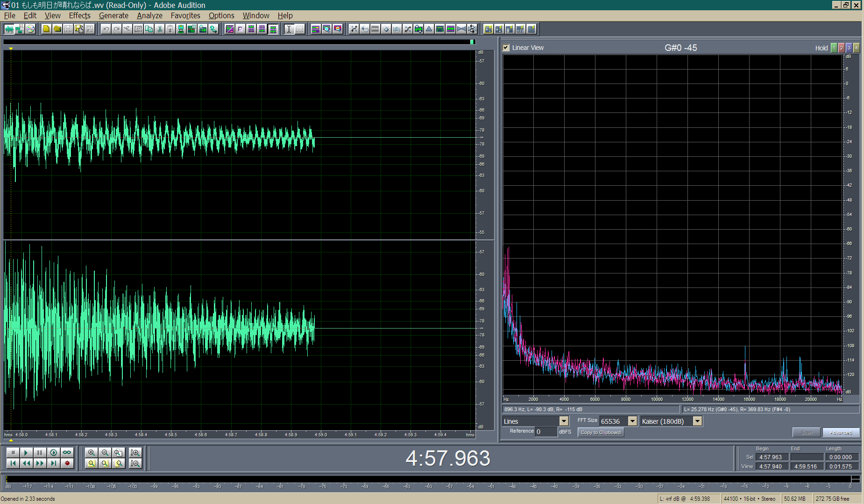The width and height of the screenshot is (864, 504).
Task: Open the Lines graph style dropdown
Action: [x=564, y=421]
